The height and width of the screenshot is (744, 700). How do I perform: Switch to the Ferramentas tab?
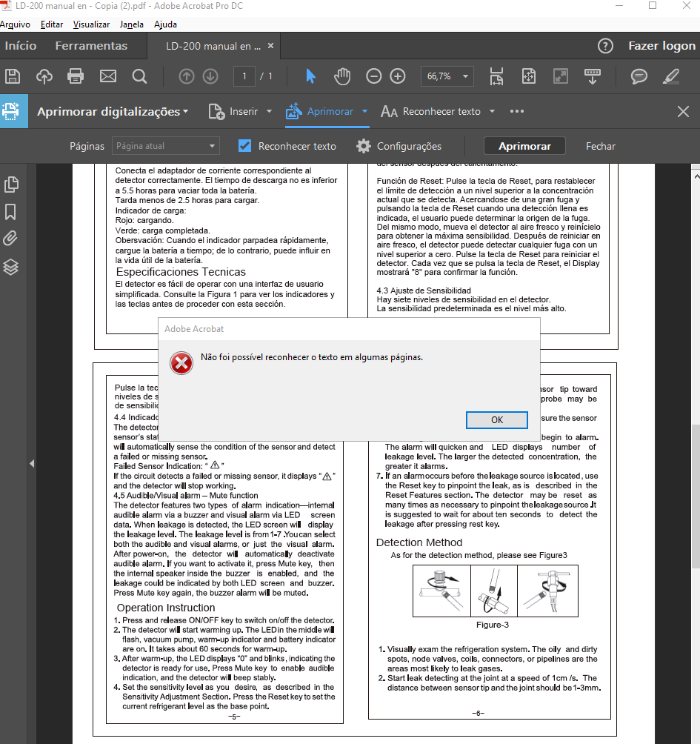pos(91,46)
